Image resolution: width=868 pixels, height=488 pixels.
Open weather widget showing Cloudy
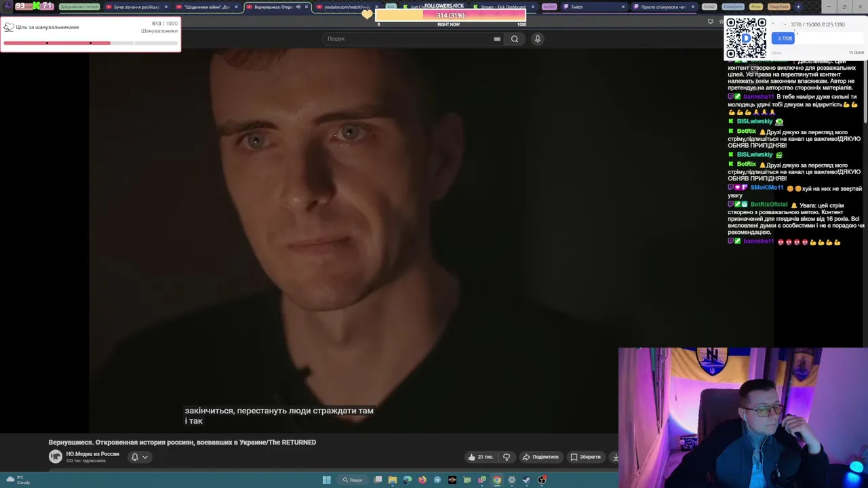19,480
